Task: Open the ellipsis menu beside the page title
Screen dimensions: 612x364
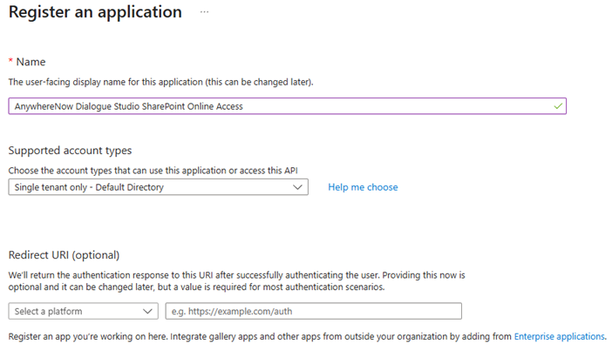Action: 204,12
